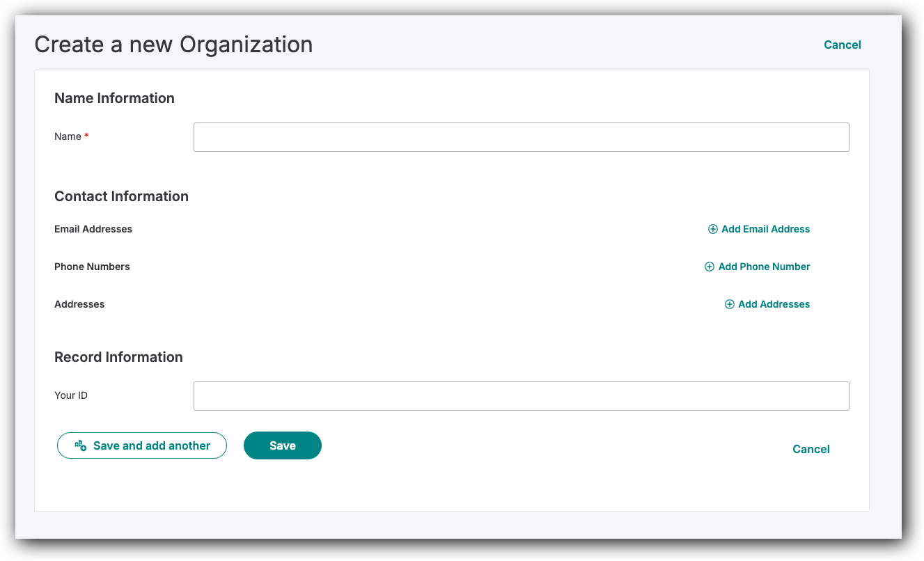Focus the Your ID input field

coord(521,396)
